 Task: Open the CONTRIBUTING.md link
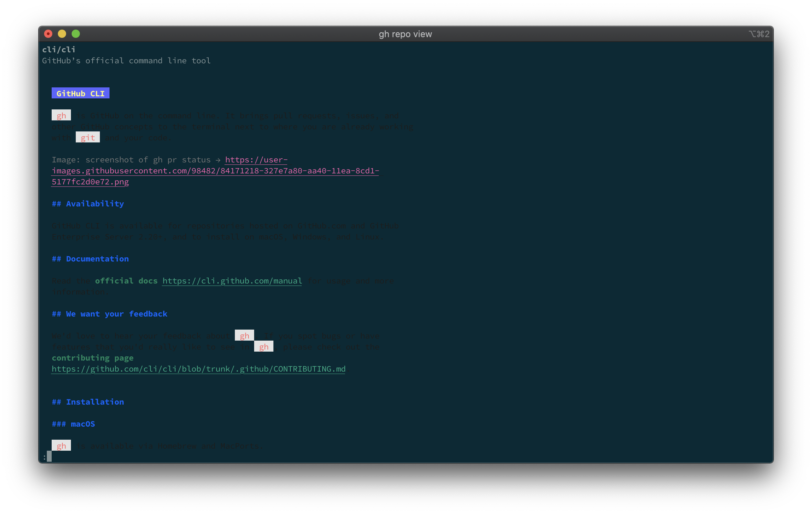(x=199, y=368)
